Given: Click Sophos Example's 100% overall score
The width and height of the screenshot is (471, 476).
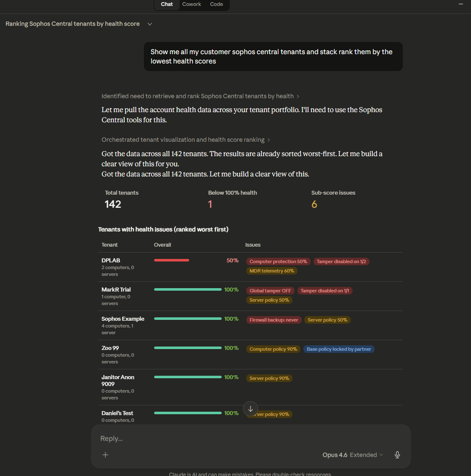Looking at the screenshot, I should click(x=231, y=319).
